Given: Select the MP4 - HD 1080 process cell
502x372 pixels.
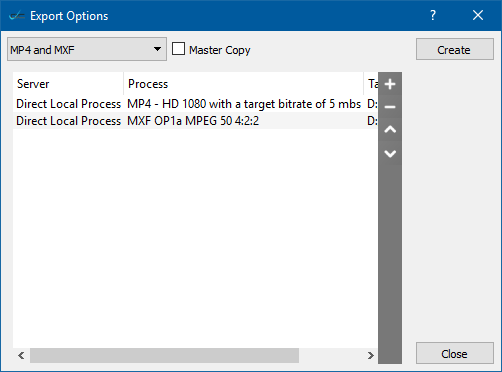Looking at the screenshot, I should (x=244, y=104).
